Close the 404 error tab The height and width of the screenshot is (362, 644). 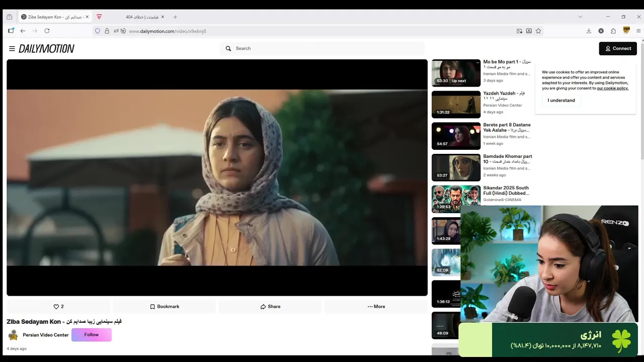163,17
